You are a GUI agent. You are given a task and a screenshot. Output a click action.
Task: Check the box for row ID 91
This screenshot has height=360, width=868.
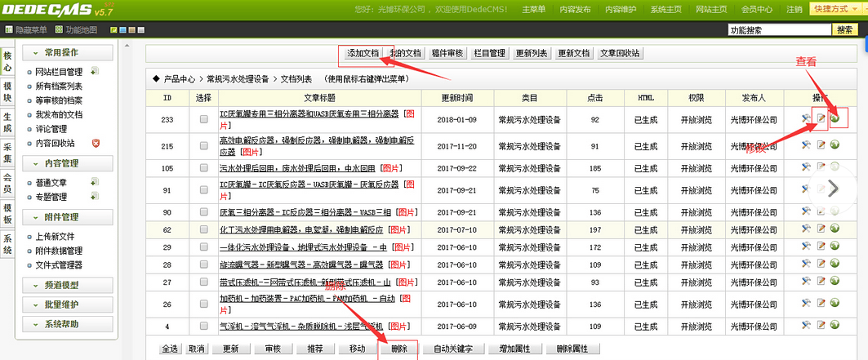coord(203,190)
